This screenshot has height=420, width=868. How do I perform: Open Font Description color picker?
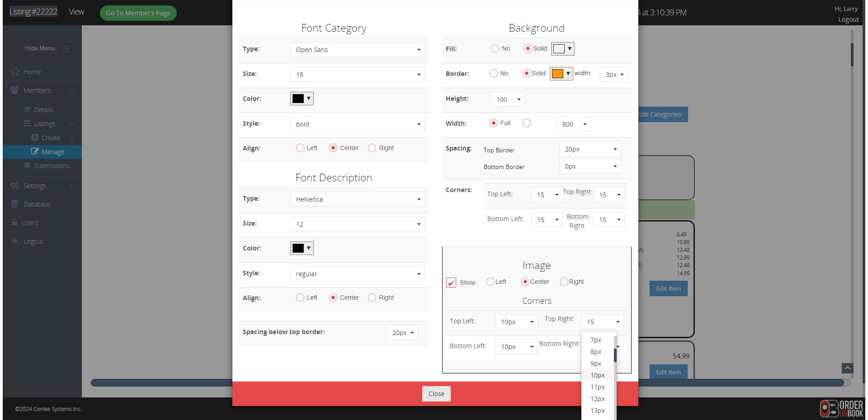302,248
